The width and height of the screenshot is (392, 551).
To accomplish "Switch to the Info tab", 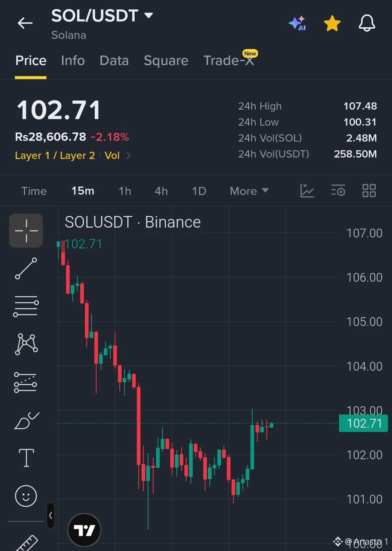I will pos(73,60).
